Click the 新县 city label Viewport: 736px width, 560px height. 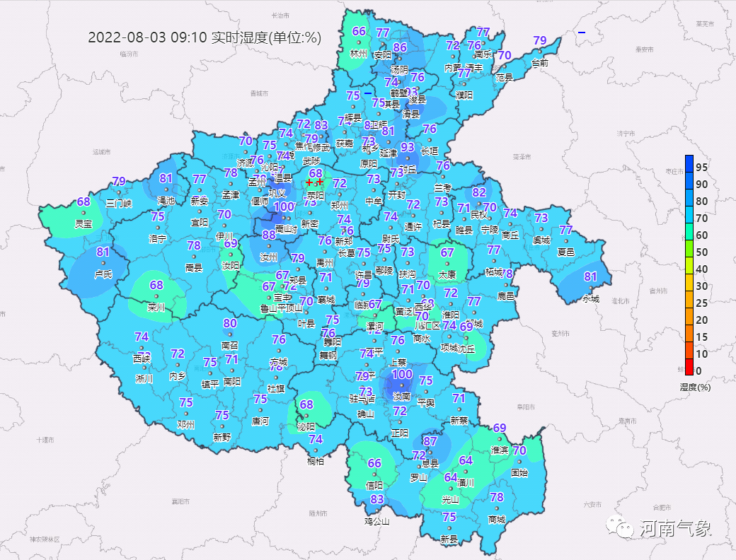tap(449, 539)
